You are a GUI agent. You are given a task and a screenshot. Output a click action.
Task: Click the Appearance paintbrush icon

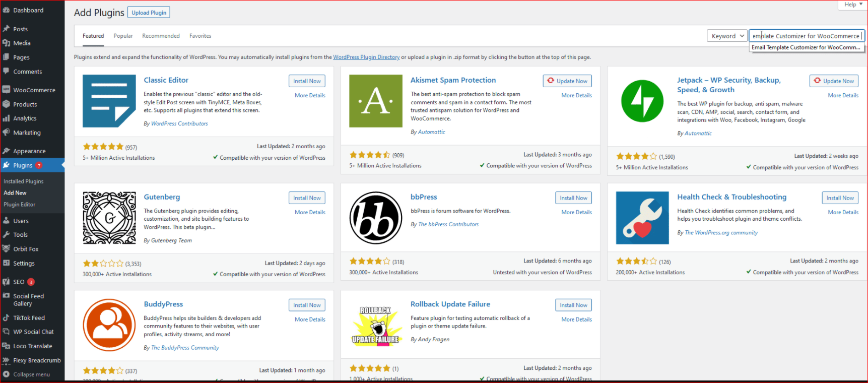pyautogui.click(x=6, y=151)
